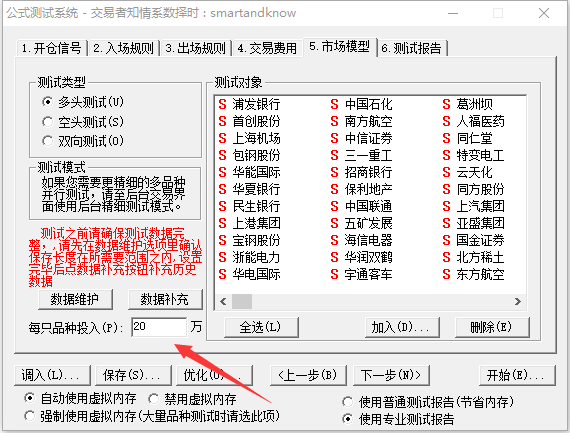Viewport: 570px width, 433px height.
Task: Select 宝钢股份 stock entry
Action: tap(249, 240)
